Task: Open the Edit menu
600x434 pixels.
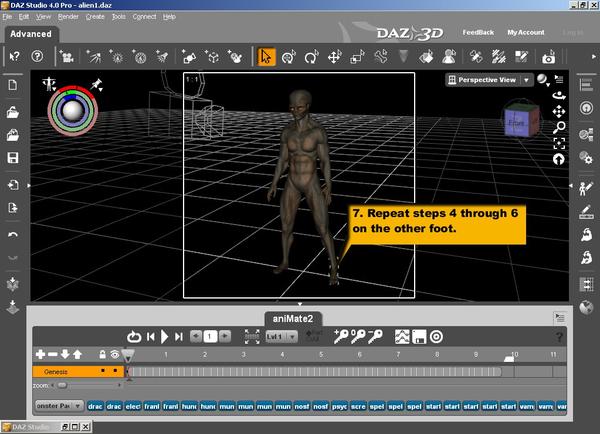Action: (x=24, y=17)
